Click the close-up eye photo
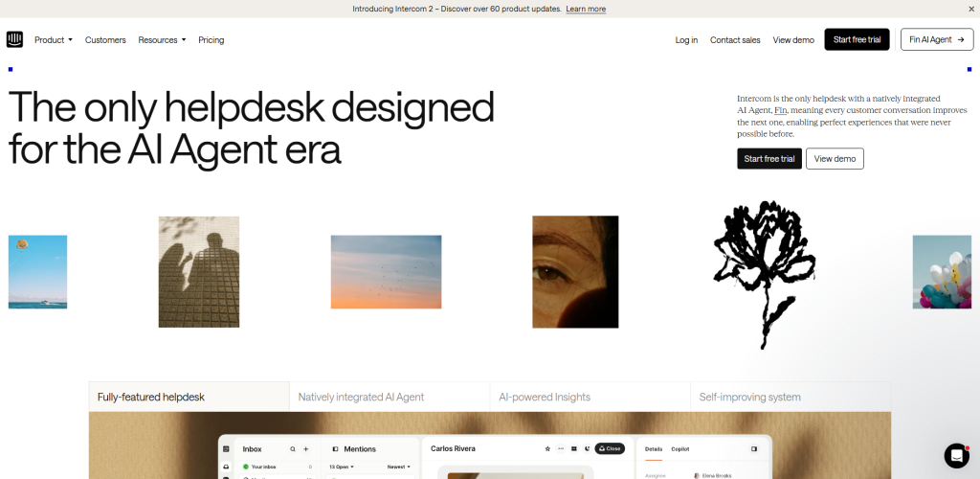 (x=575, y=272)
